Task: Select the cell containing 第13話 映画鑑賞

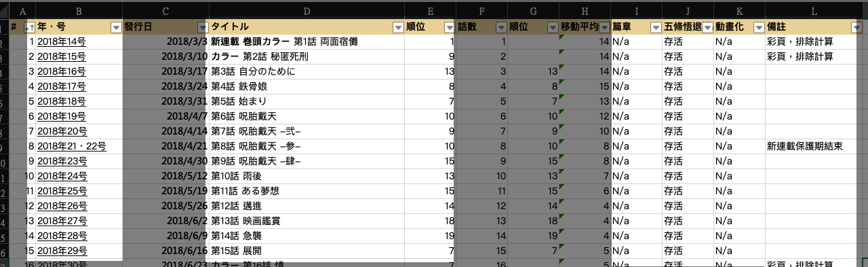Action: click(x=307, y=221)
